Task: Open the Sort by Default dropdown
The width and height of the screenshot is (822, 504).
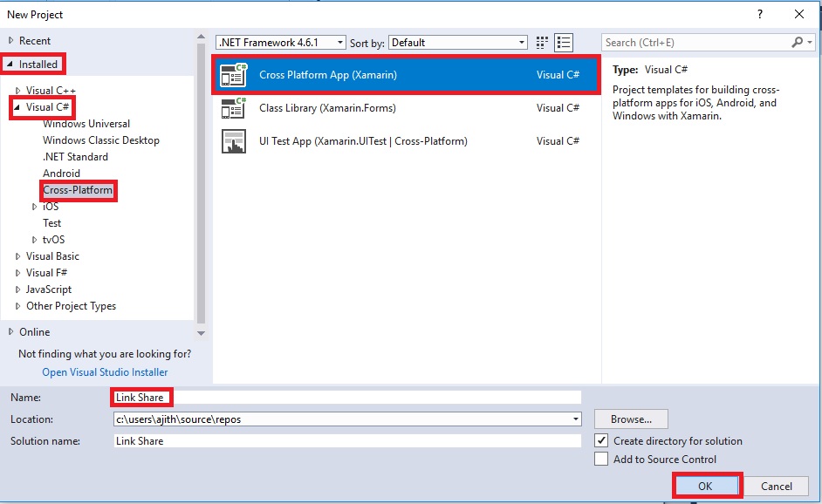Action: 457,43
